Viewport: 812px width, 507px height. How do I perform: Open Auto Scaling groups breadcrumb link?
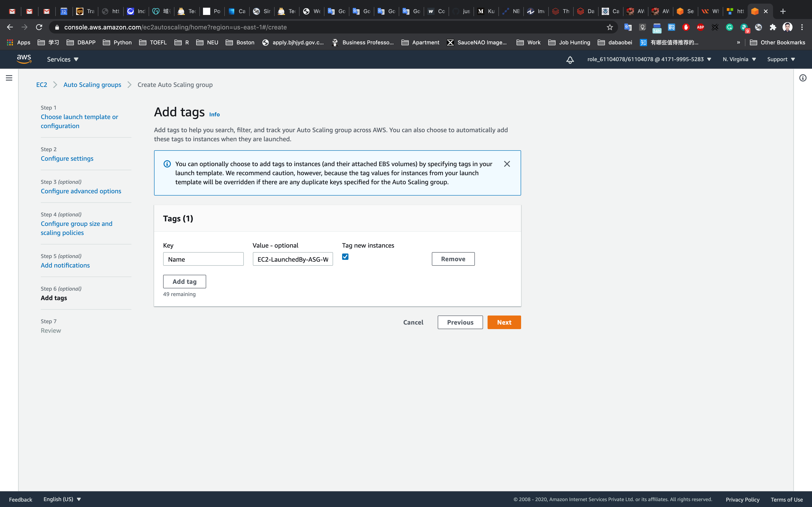pyautogui.click(x=92, y=85)
